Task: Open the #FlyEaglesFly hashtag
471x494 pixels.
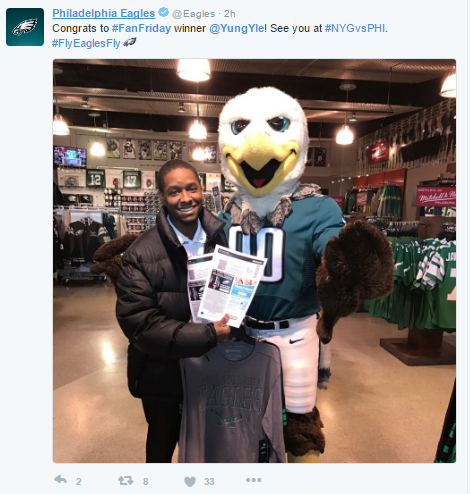Action: click(x=86, y=43)
